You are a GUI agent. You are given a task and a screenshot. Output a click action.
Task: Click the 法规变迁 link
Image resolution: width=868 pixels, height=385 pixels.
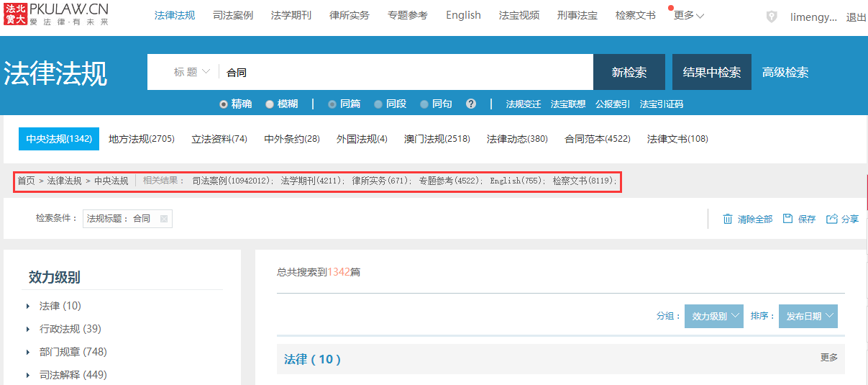(x=524, y=104)
